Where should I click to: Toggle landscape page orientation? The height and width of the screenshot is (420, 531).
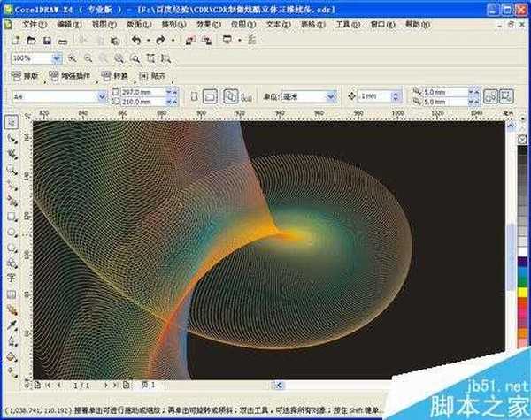(x=211, y=95)
